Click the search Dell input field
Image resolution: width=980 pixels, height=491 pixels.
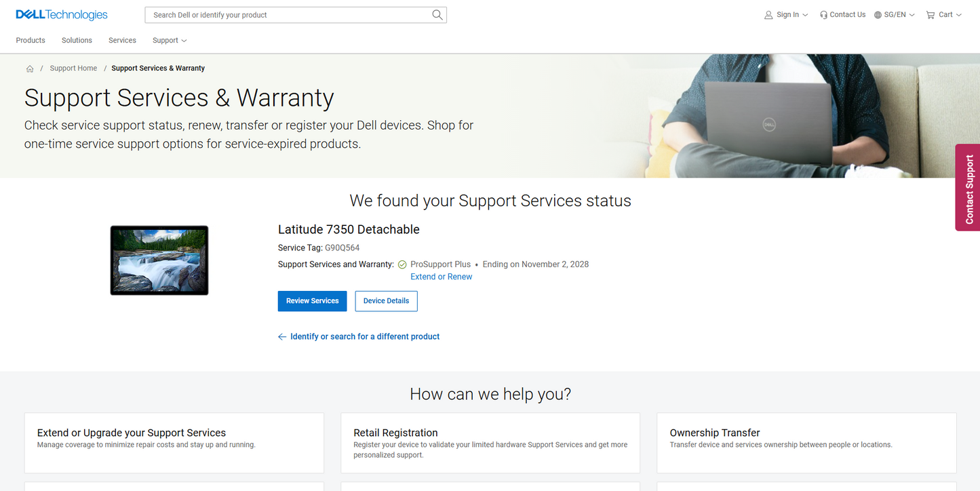coord(285,14)
